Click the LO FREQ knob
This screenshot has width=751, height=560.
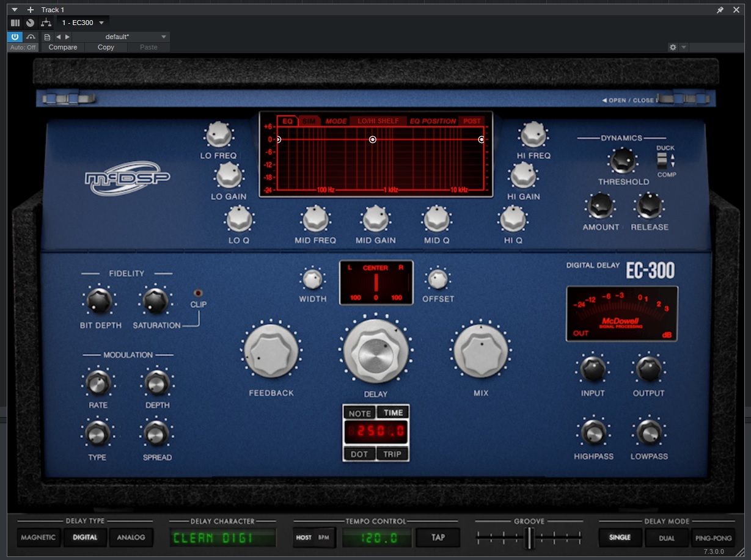(218, 135)
